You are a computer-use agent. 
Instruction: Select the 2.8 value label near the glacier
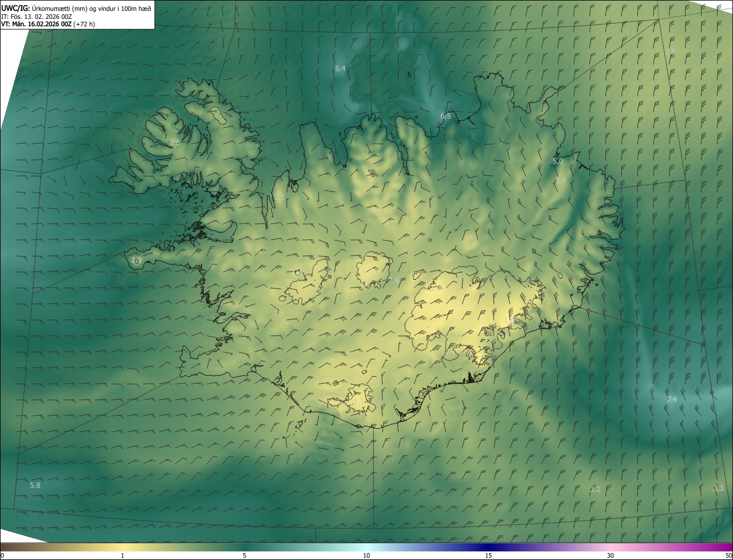click(393, 280)
